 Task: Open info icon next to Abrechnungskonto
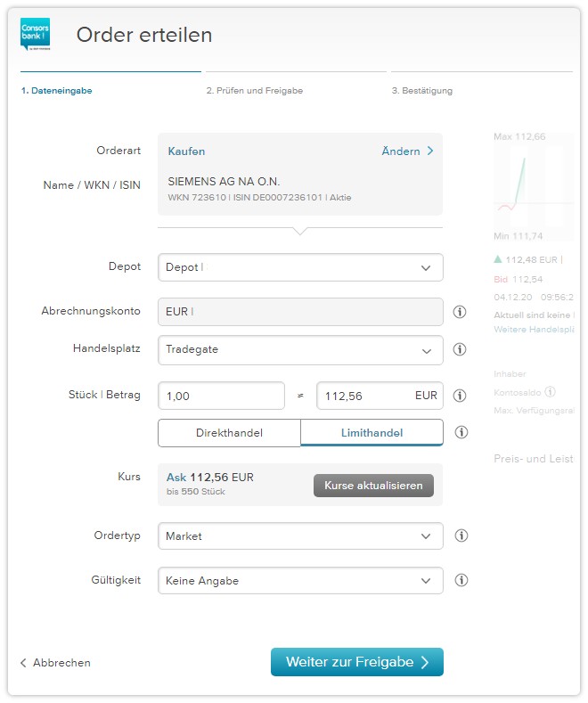click(460, 312)
